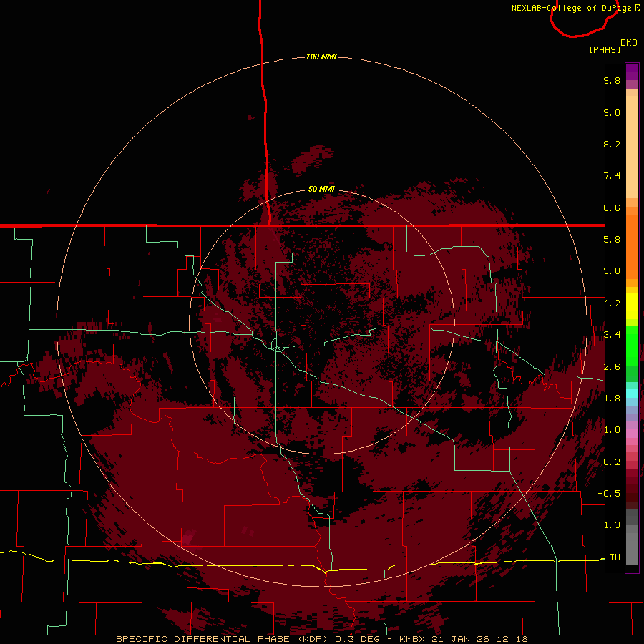
Task: Click the TH threshold legend label
Action: coord(615,557)
